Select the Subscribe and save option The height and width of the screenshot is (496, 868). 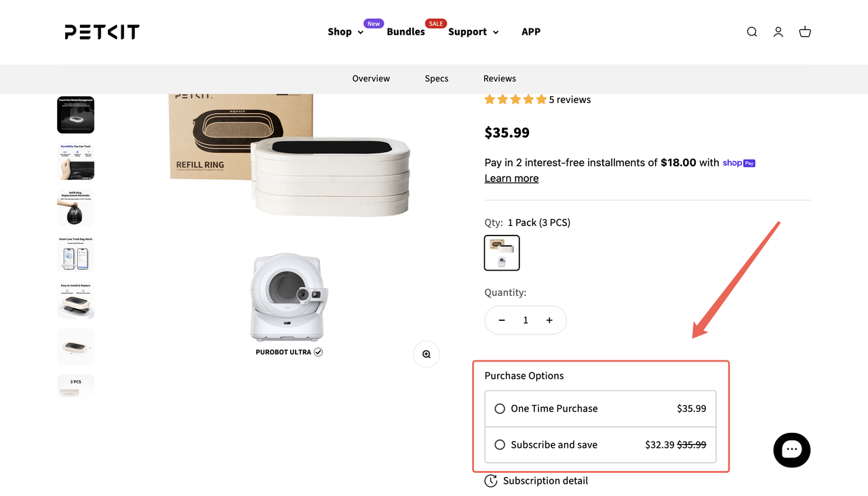point(500,445)
